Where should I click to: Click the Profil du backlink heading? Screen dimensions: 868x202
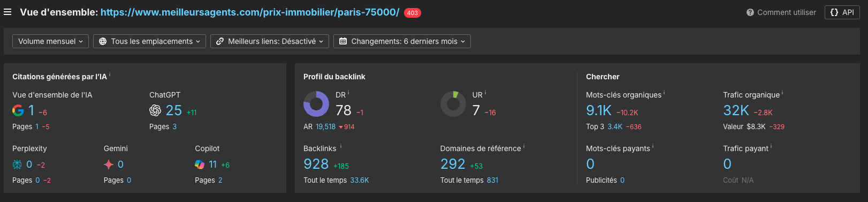[334, 77]
